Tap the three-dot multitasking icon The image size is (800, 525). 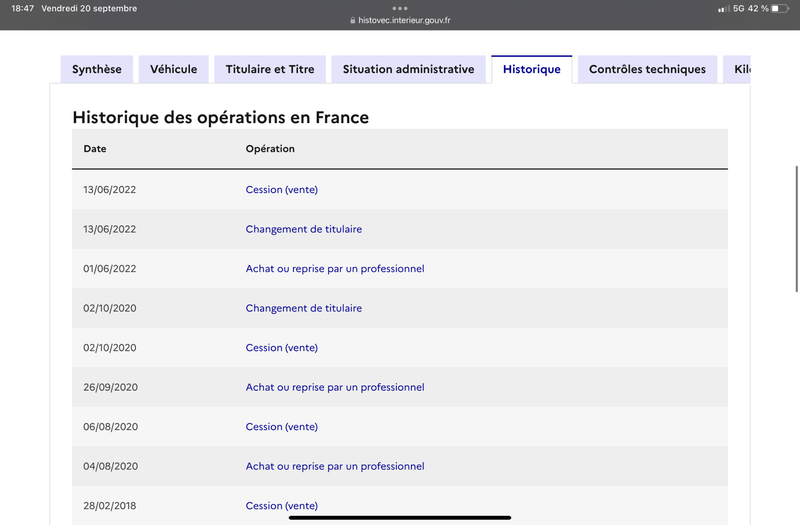(400, 8)
